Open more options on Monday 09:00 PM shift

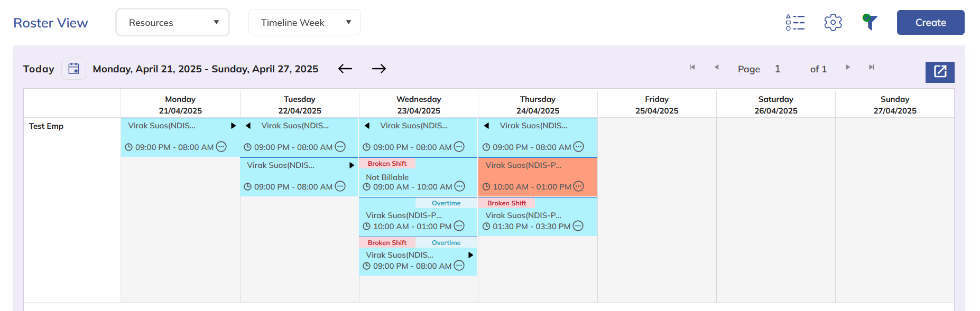(221, 147)
